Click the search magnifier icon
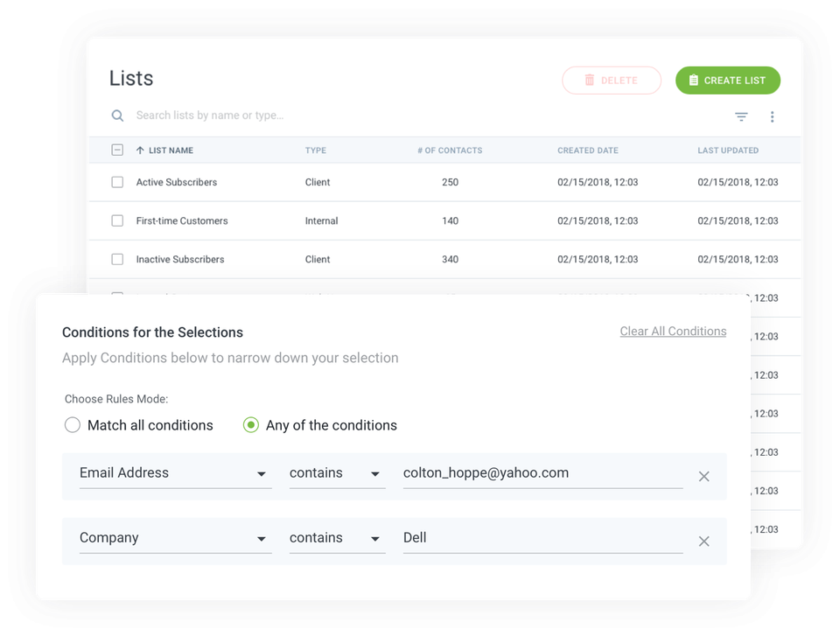 [117, 115]
